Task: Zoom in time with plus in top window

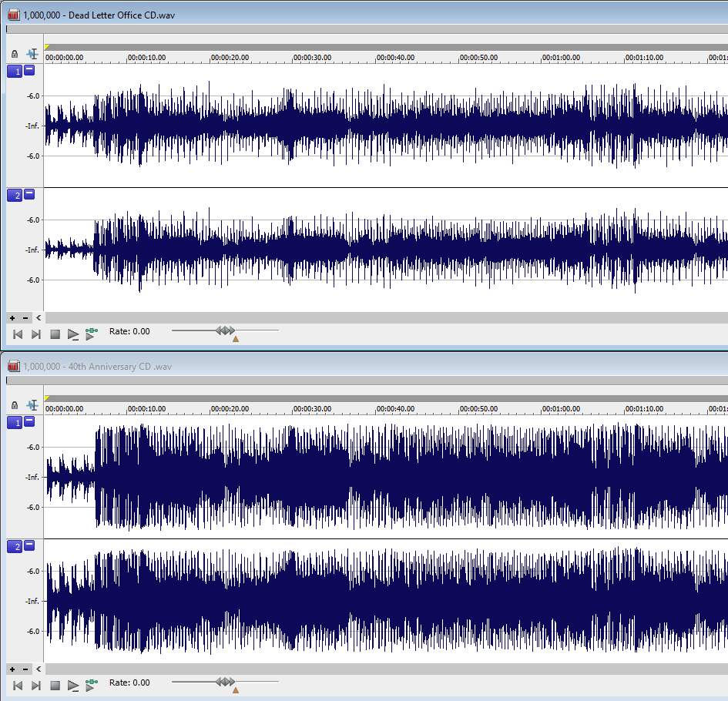Action: 12,317
